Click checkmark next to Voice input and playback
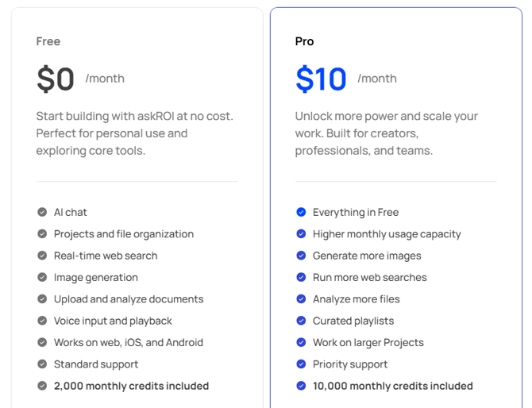The width and height of the screenshot is (532, 408). point(42,321)
